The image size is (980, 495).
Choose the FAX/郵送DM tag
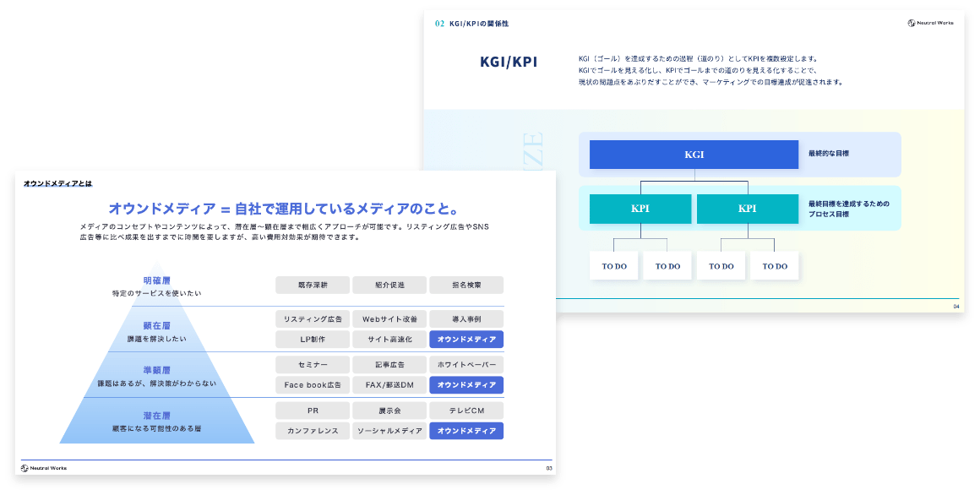(389, 384)
